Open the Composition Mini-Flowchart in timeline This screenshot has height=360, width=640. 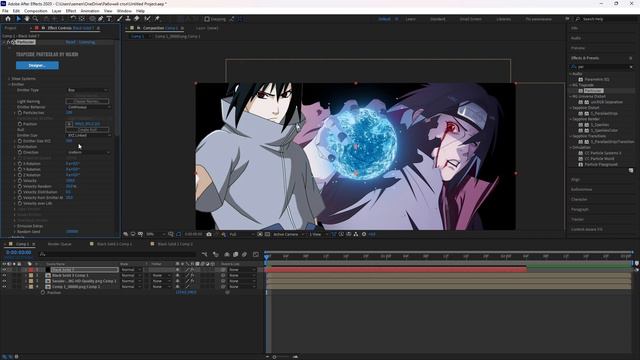[x=204, y=254]
